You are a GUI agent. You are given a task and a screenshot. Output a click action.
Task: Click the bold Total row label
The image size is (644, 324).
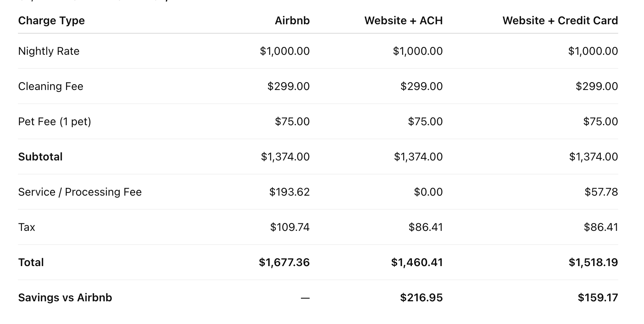31,263
